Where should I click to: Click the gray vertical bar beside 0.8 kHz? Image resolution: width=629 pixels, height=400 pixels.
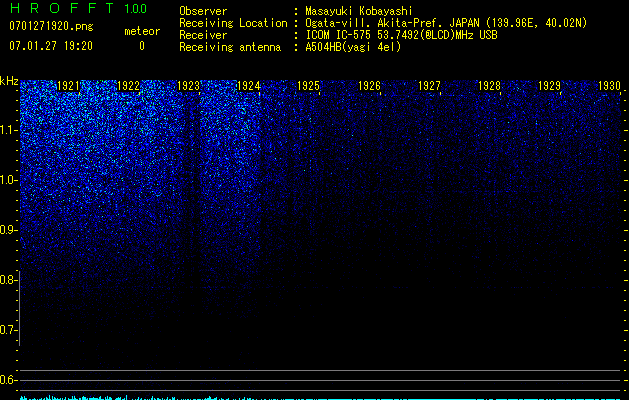pyautogui.click(x=20, y=308)
